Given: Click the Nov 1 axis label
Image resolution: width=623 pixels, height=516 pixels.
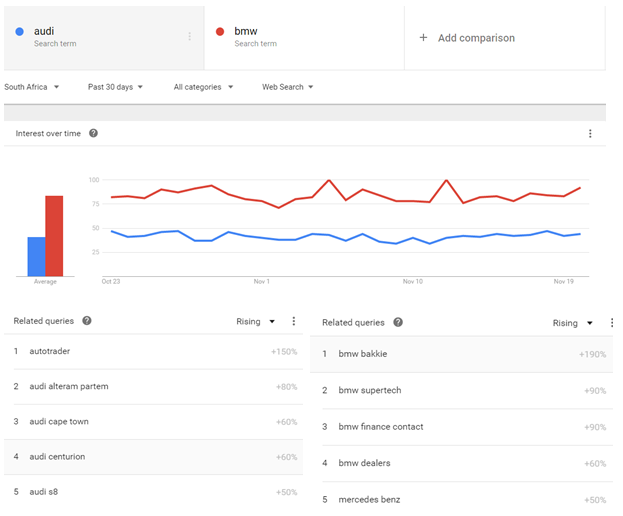Looking at the screenshot, I should [x=261, y=281].
